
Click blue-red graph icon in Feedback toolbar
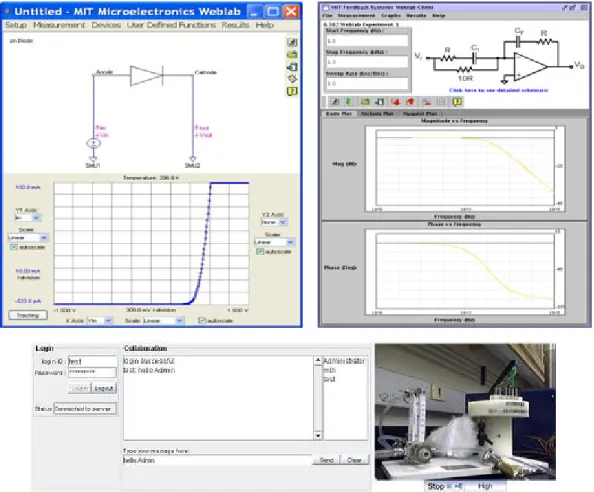[x=427, y=102]
